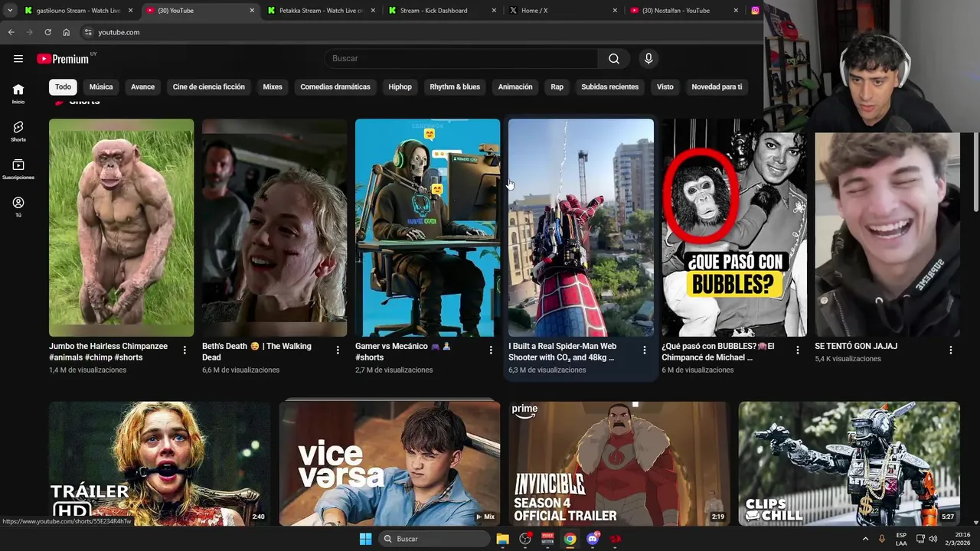Screen dimensions: 980x551
Task: Open the Beth's Death short thumbnail
Action: click(x=275, y=227)
